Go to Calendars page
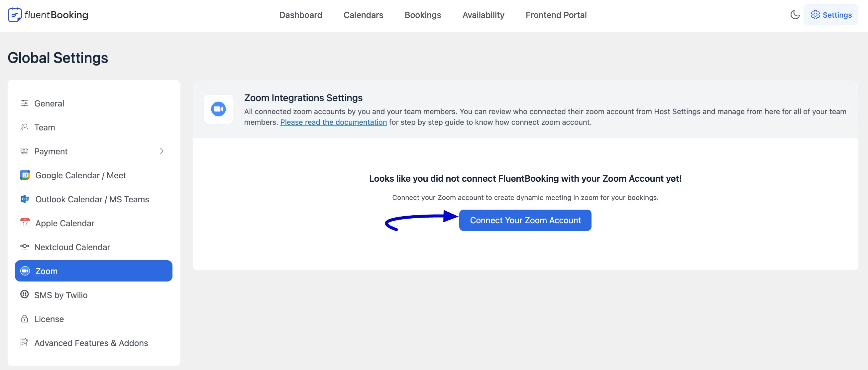 (363, 15)
